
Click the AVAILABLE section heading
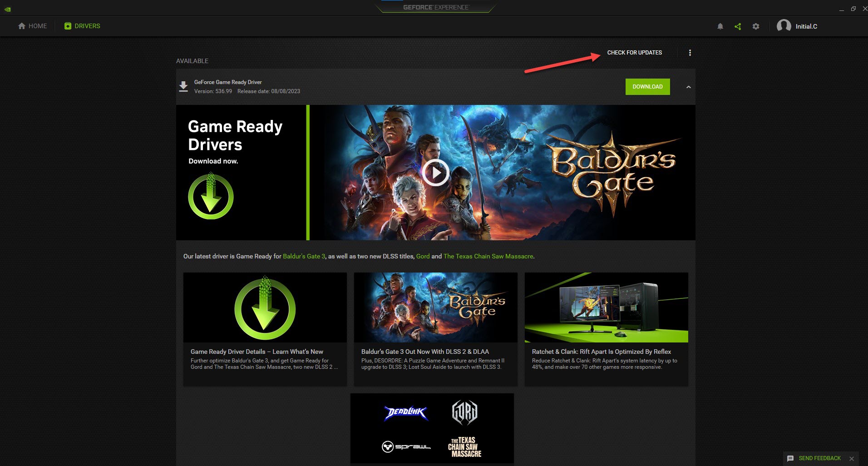click(x=192, y=61)
